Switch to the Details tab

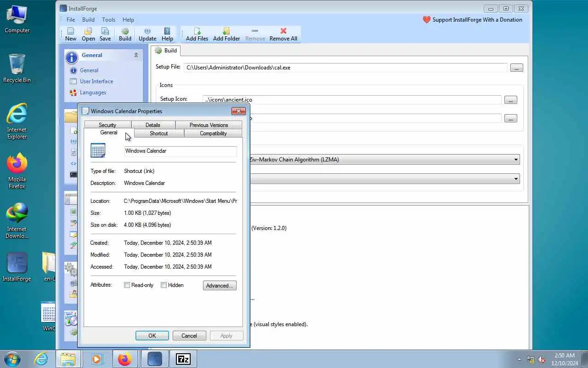pos(153,125)
